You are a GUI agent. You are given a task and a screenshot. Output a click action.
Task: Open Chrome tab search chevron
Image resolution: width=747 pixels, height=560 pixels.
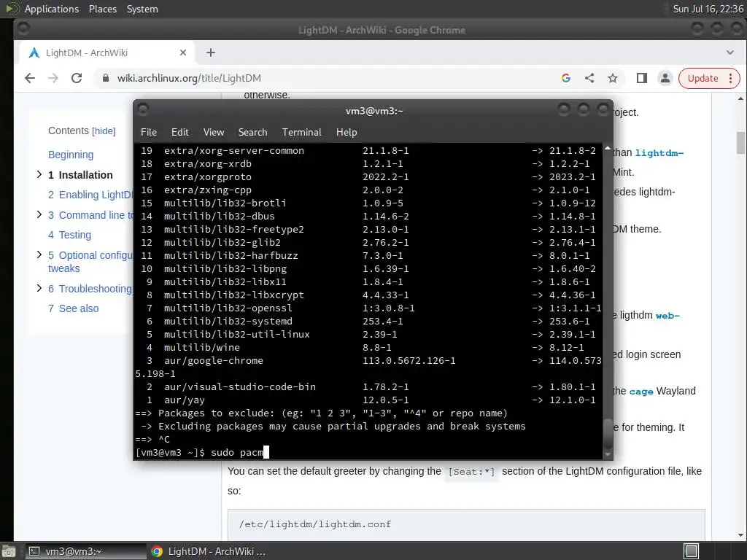coord(729,52)
